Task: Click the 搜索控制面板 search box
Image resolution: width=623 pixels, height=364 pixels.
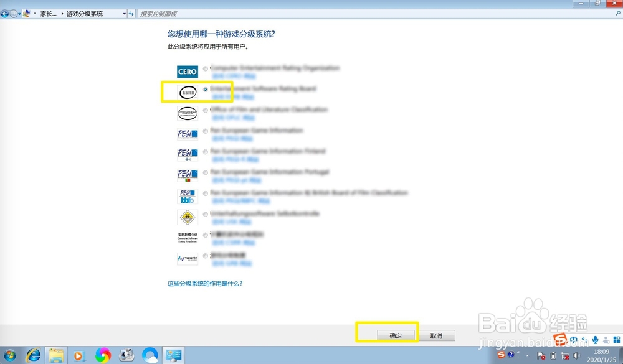Action: (376, 14)
